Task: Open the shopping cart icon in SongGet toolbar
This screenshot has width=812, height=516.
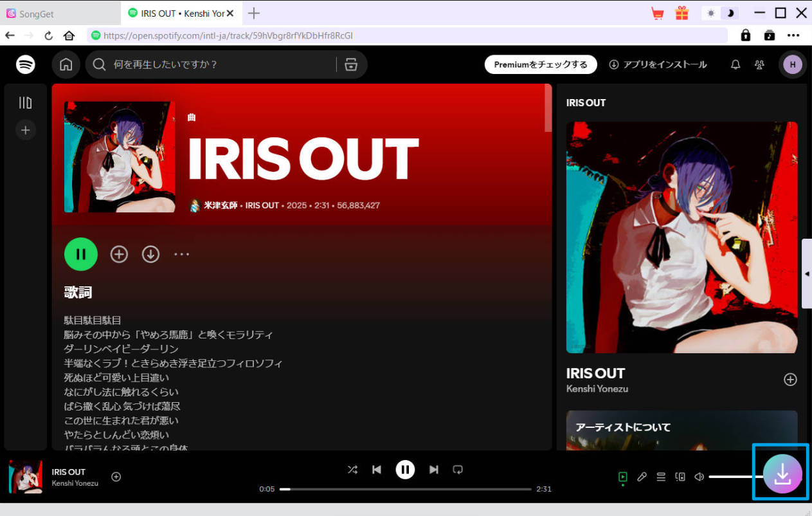Action: point(657,13)
